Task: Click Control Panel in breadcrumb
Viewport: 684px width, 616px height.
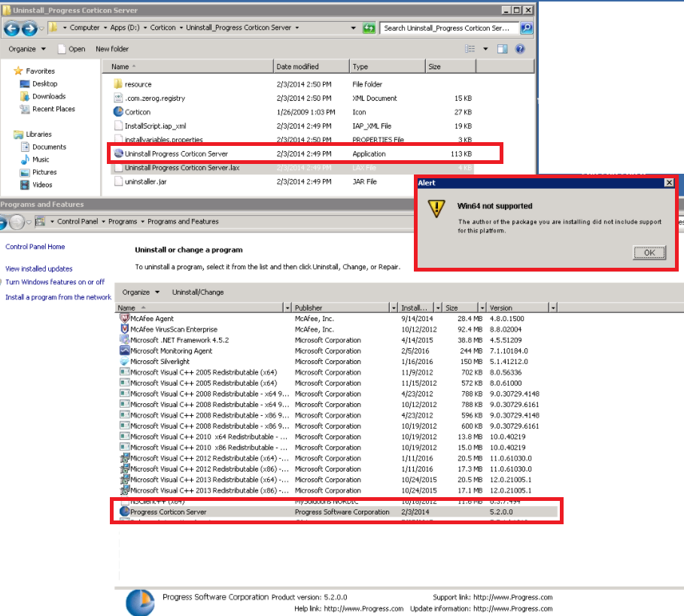Action: click(78, 221)
